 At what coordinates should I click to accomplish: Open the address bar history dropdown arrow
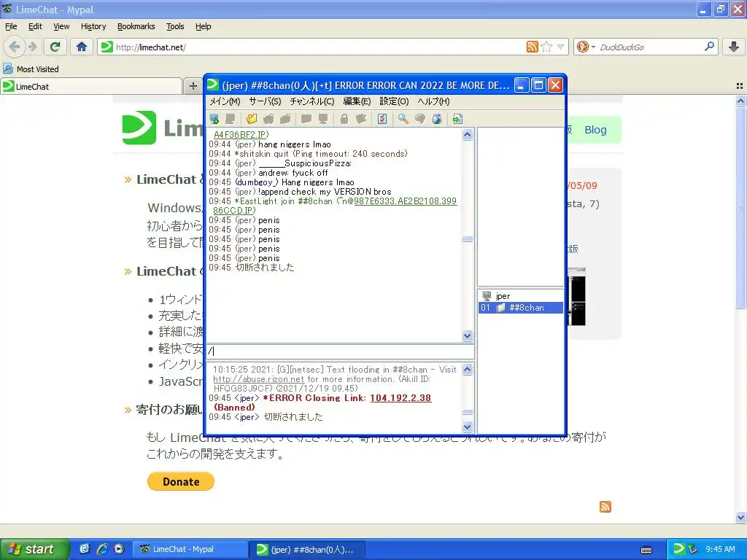coord(561,47)
